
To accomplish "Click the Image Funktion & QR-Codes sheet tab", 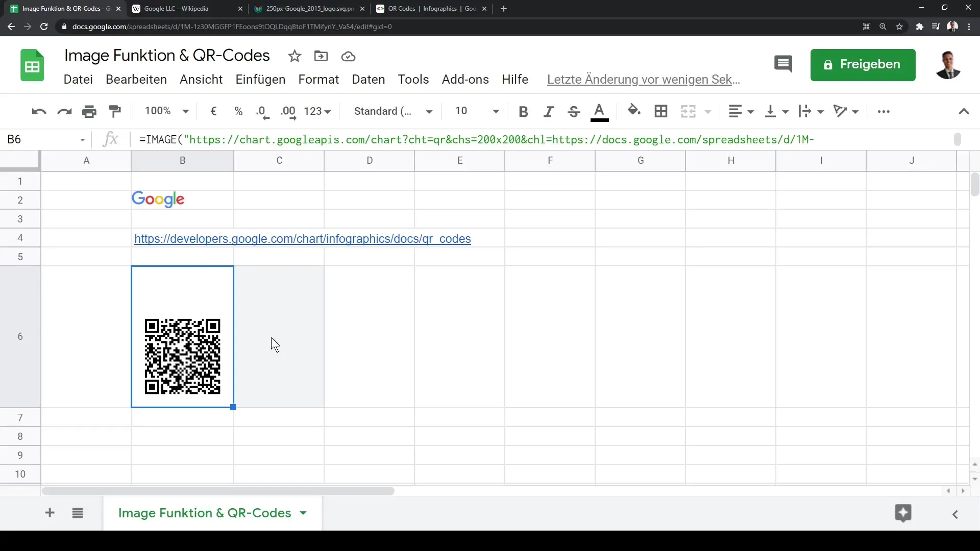I will 205,513.
